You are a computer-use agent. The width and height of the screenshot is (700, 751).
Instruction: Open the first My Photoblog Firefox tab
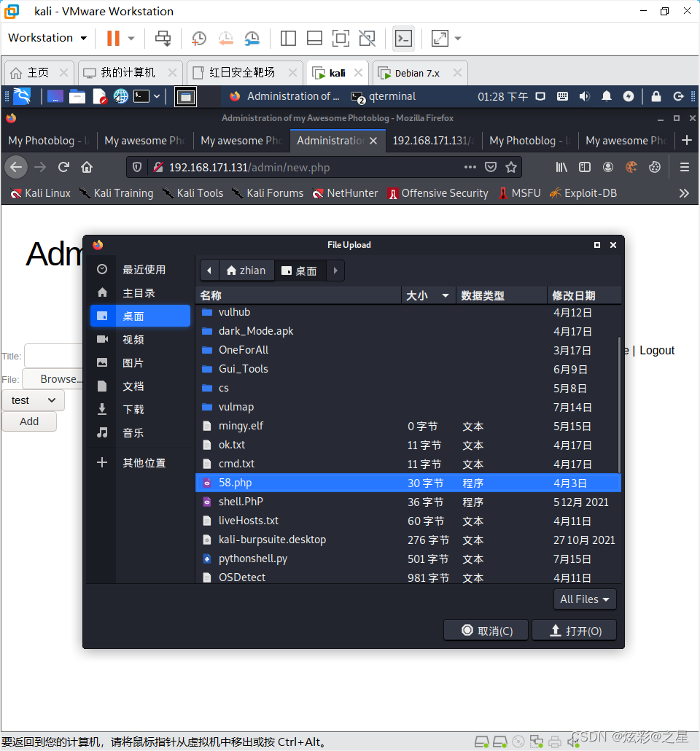pyautogui.click(x=49, y=140)
